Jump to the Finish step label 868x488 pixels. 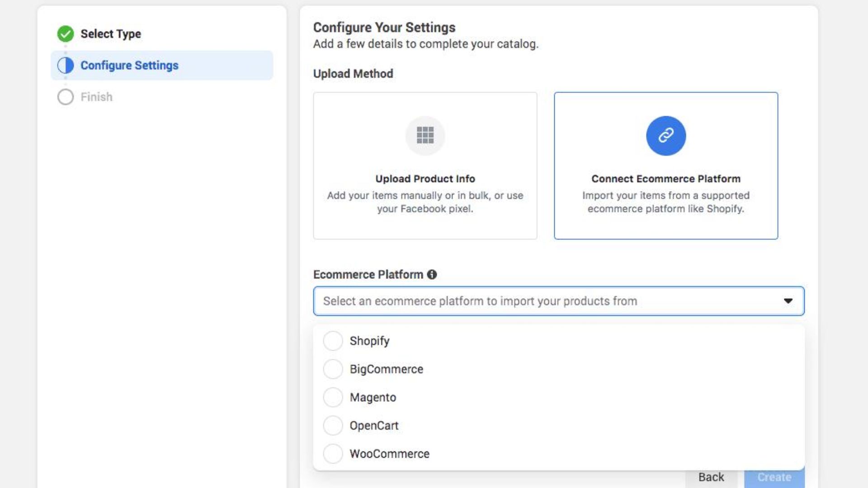(x=96, y=97)
